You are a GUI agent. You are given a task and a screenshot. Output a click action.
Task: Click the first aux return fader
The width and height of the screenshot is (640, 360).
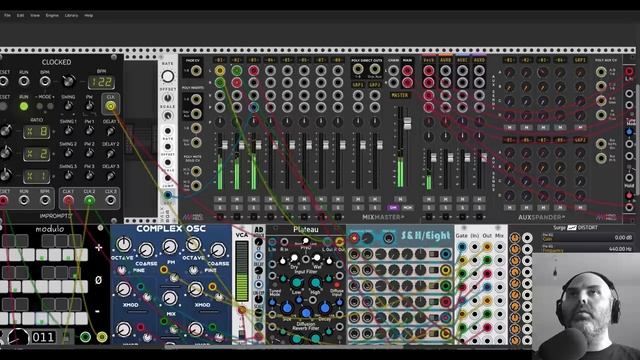(433, 158)
